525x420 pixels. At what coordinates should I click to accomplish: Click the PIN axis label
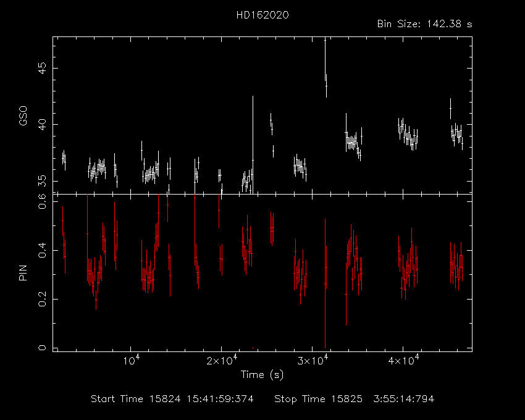click(23, 272)
